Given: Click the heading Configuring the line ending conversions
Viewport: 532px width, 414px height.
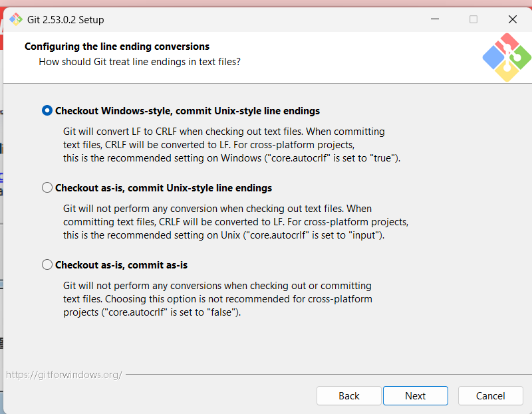Looking at the screenshot, I should [117, 47].
